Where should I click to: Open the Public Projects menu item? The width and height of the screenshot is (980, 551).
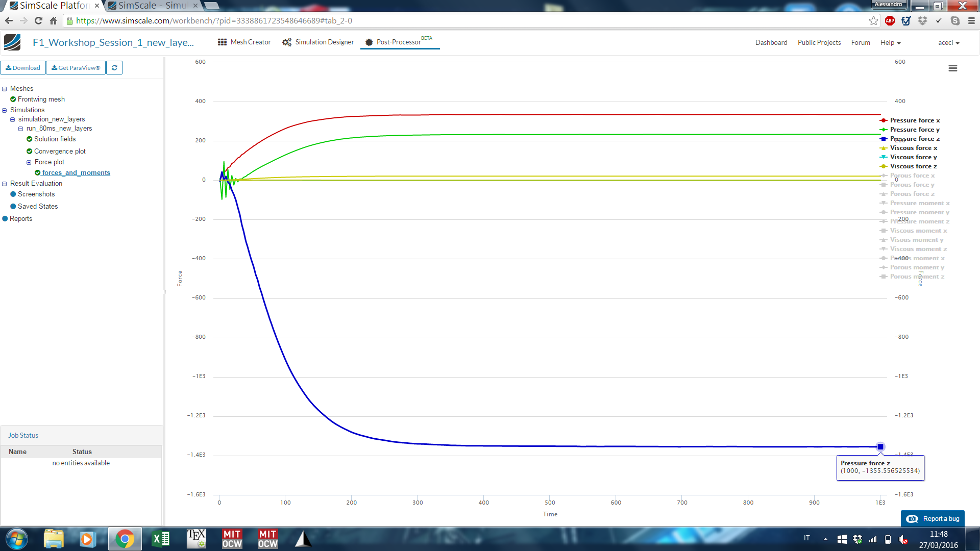tap(819, 43)
